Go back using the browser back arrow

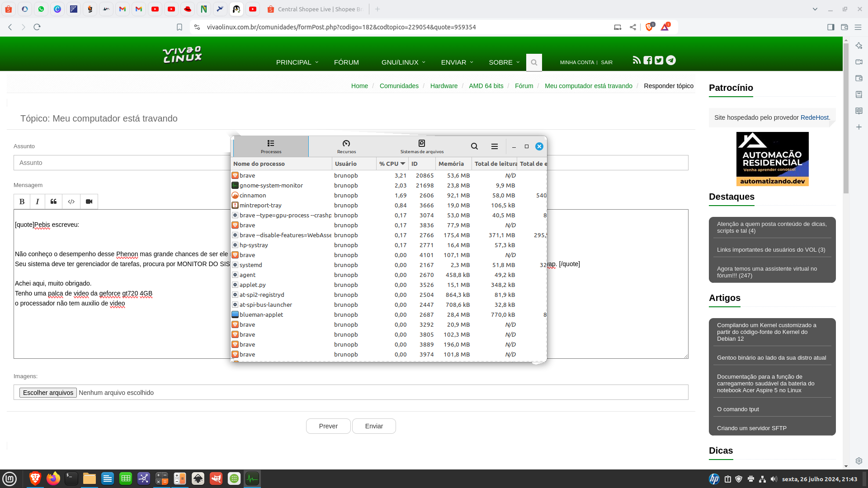pyautogui.click(x=10, y=27)
